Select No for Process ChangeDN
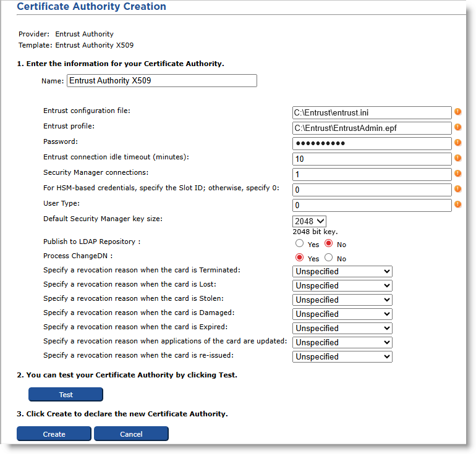 click(329, 258)
